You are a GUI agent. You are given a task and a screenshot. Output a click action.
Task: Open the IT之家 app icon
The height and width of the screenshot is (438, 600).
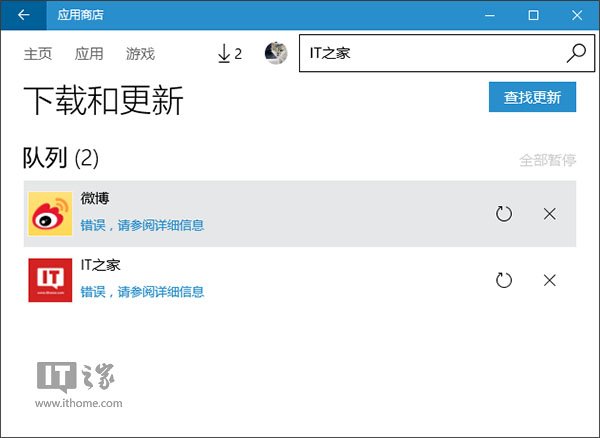click(50, 280)
